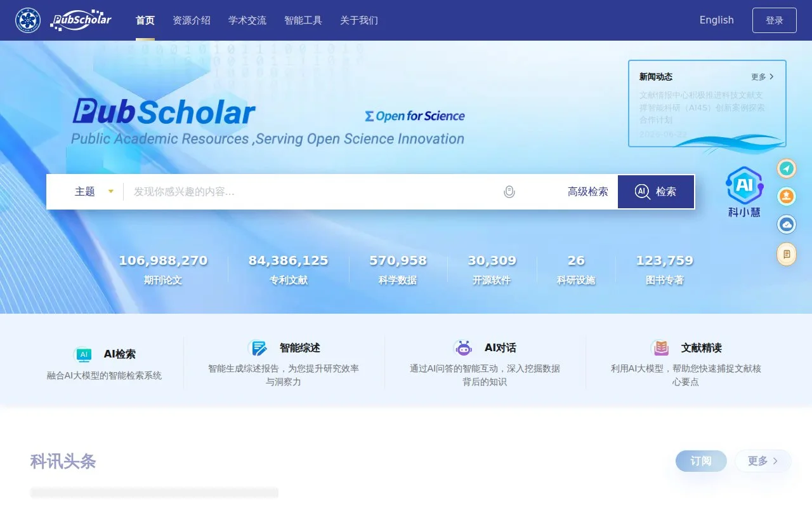
Task: Click the 文献精读 title text
Action: (x=702, y=348)
